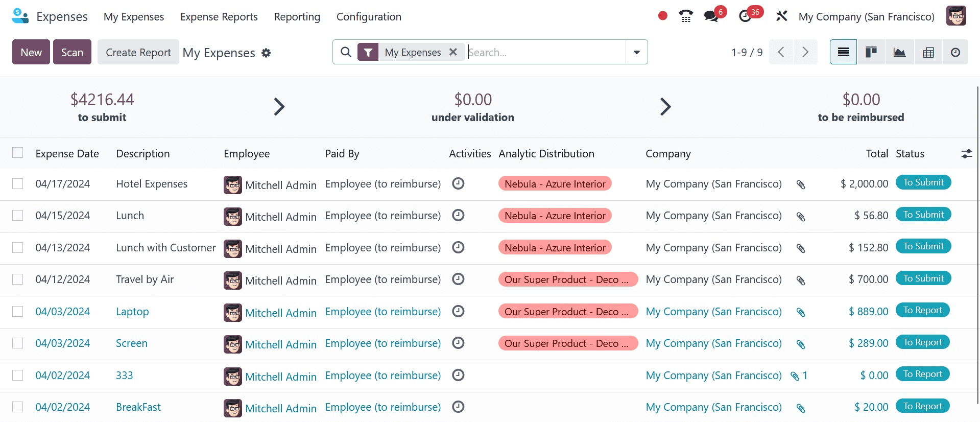Click the $4216.44 to submit summary
This screenshot has height=422, width=980.
[x=102, y=107]
